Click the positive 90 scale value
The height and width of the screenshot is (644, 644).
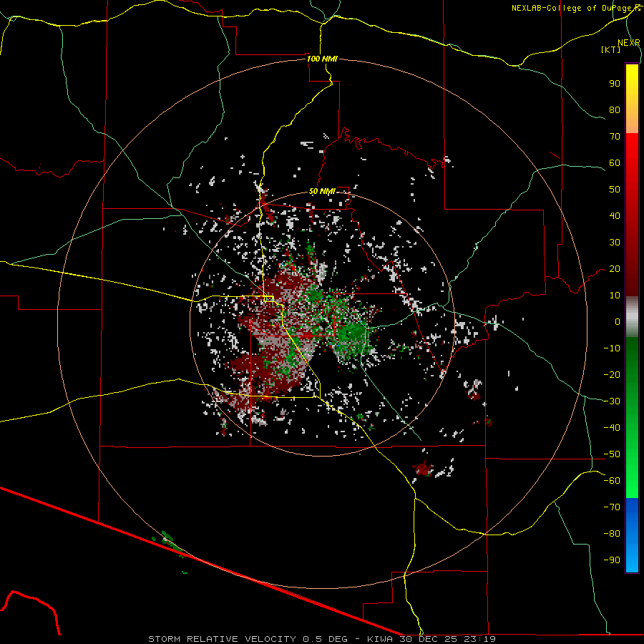[x=615, y=84]
